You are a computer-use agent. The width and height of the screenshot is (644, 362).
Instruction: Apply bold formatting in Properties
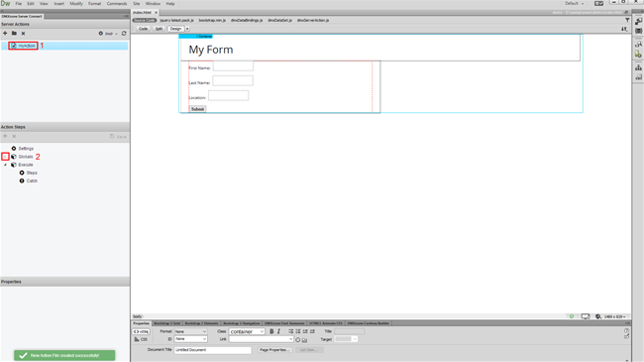271,331
